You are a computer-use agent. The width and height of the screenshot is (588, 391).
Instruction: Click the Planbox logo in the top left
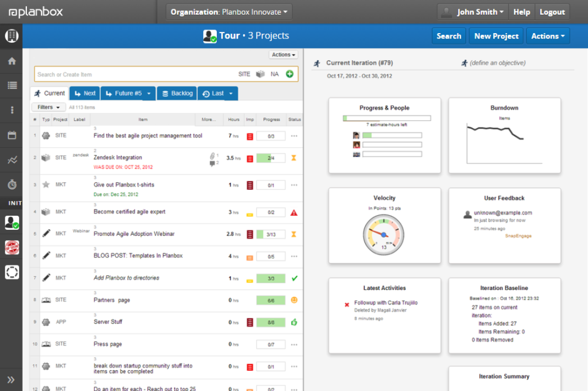tap(35, 10)
